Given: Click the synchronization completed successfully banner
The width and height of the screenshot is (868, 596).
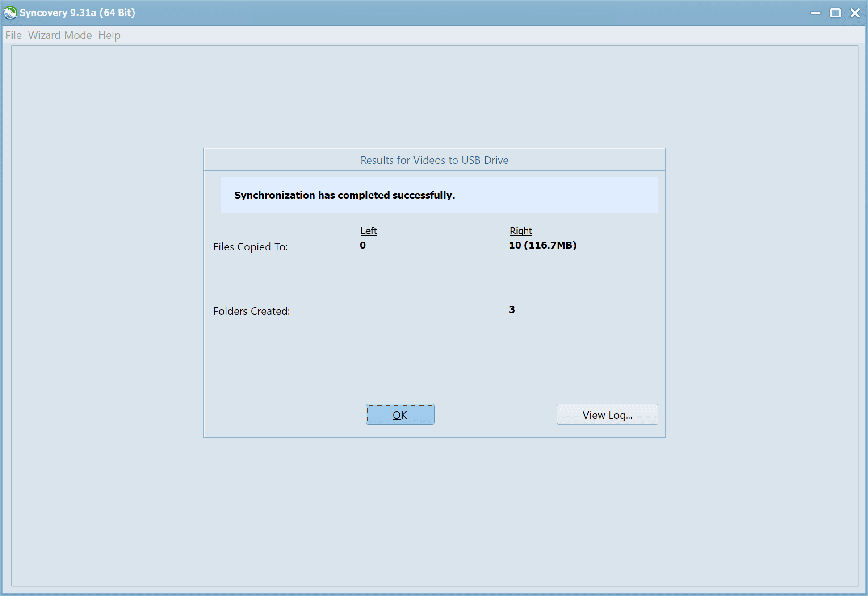Looking at the screenshot, I should click(439, 195).
